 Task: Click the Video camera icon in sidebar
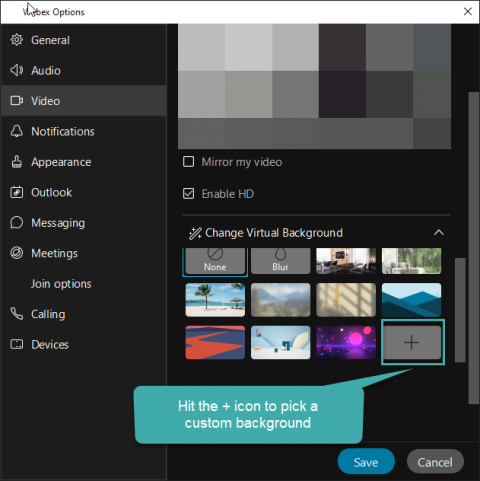[x=16, y=101]
